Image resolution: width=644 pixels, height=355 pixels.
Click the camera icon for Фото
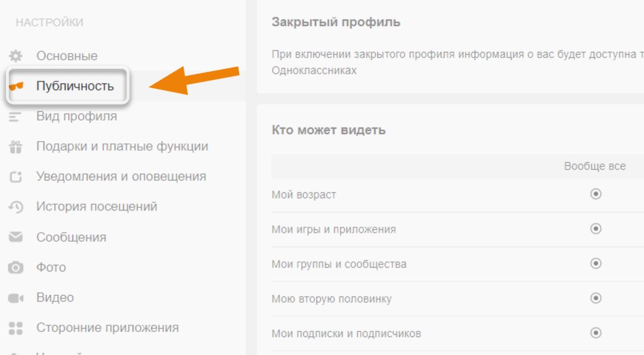pyautogui.click(x=16, y=267)
